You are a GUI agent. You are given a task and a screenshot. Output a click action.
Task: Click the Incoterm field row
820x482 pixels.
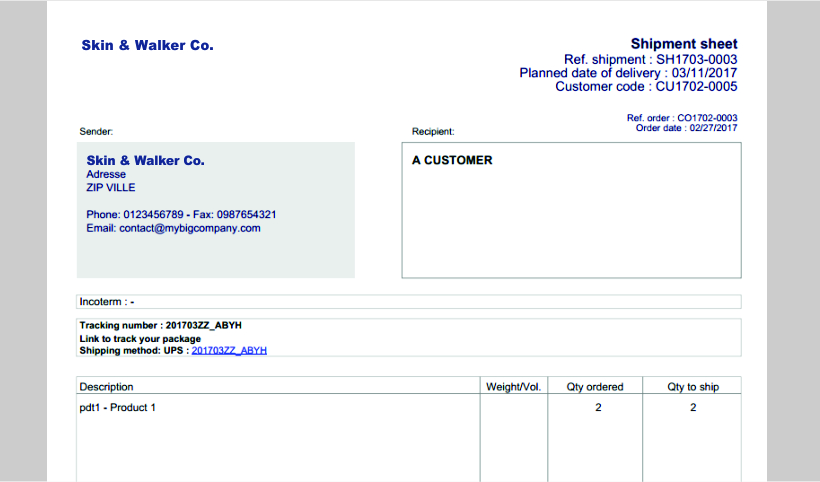(408, 301)
